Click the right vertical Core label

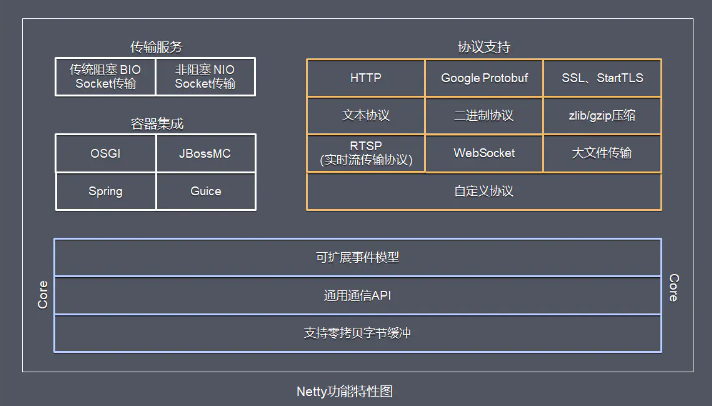674,287
